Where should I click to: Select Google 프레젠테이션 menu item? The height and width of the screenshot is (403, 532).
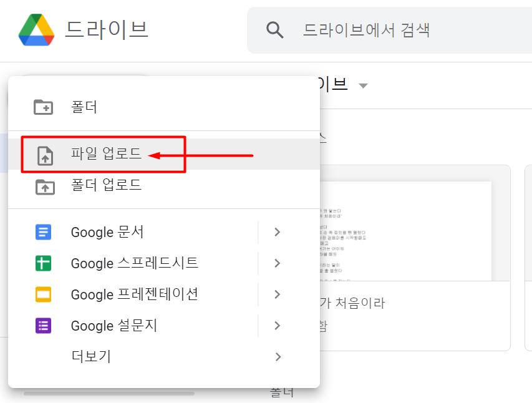[133, 294]
